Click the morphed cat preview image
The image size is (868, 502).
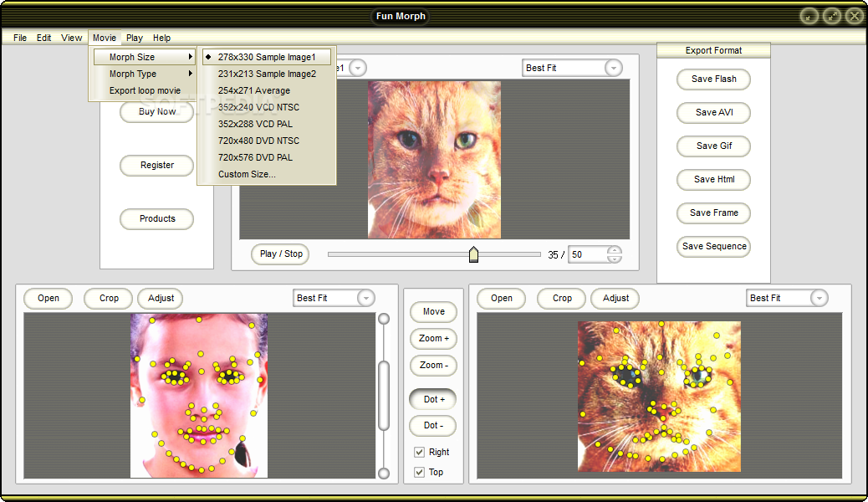[x=435, y=160]
